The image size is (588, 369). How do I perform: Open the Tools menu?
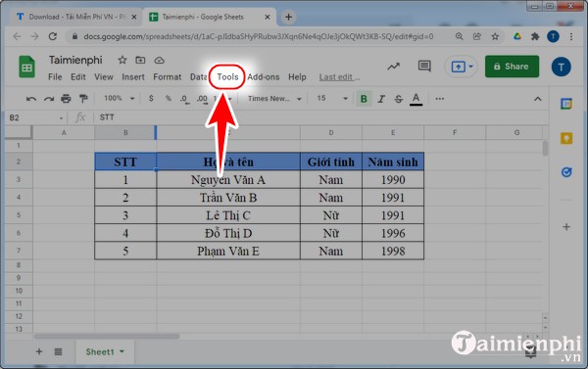[227, 76]
